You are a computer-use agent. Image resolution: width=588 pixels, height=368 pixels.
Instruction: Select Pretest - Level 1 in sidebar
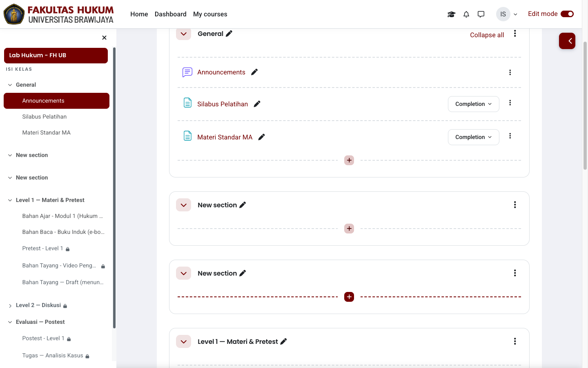click(43, 248)
